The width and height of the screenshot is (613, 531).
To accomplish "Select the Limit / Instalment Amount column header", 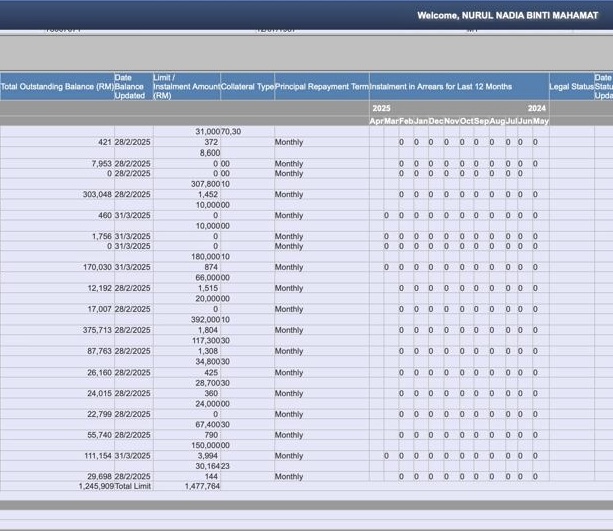I will [186, 87].
